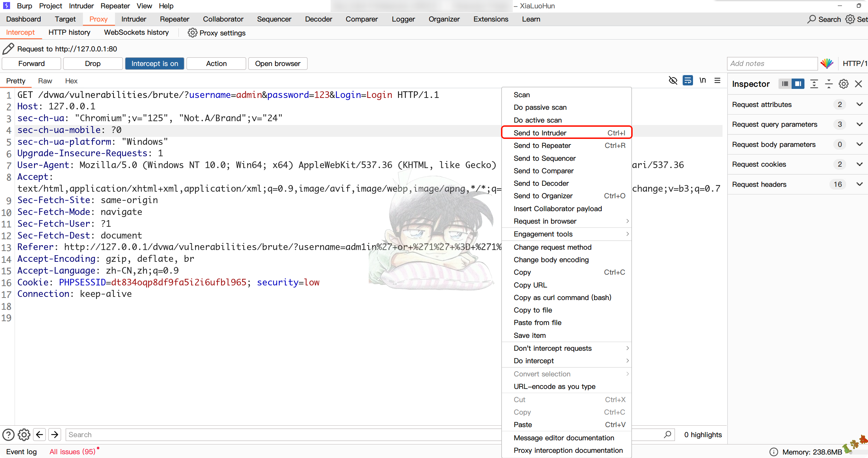The image size is (868, 458).
Task: Choose Do active scan from context menu
Action: 566,120
